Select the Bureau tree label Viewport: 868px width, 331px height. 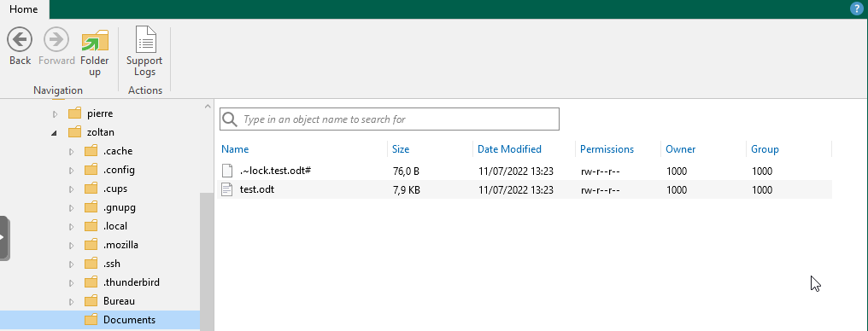tap(119, 302)
